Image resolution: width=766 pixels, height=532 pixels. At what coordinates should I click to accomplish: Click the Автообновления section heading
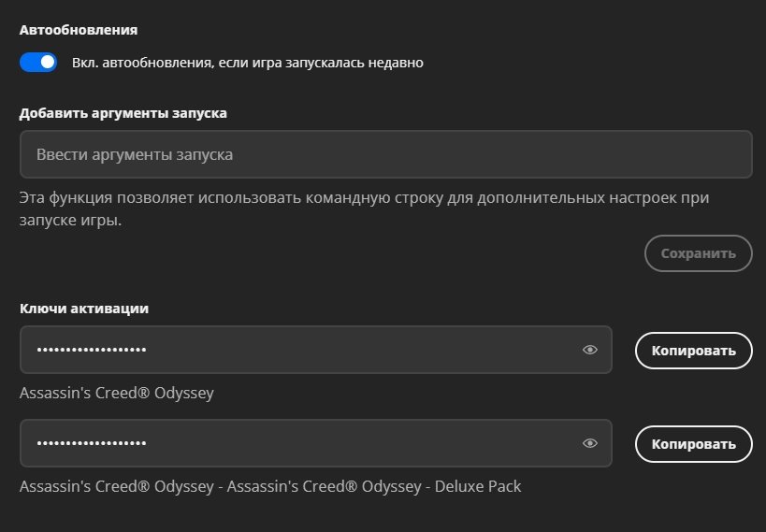[79, 30]
